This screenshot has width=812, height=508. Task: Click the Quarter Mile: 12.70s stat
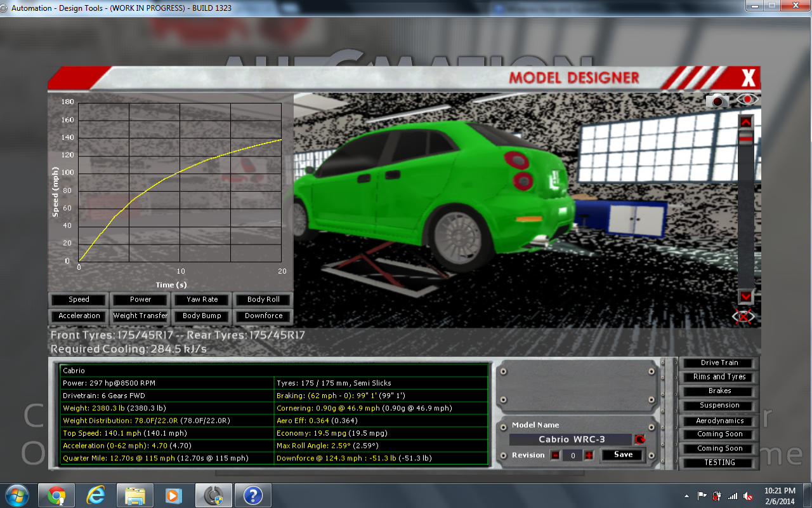coord(167,458)
